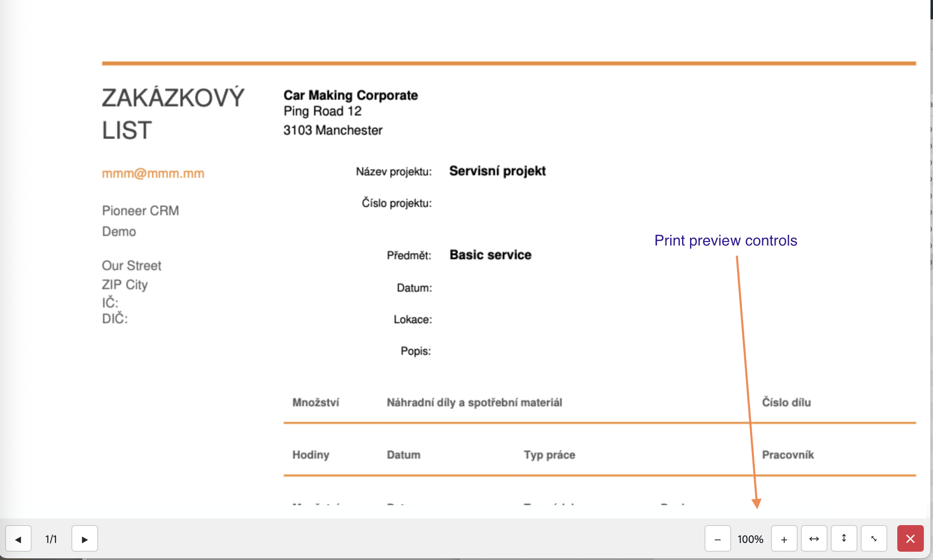This screenshot has height=560, width=933.
Task: Zoom in using the plus button
Action: (x=784, y=539)
